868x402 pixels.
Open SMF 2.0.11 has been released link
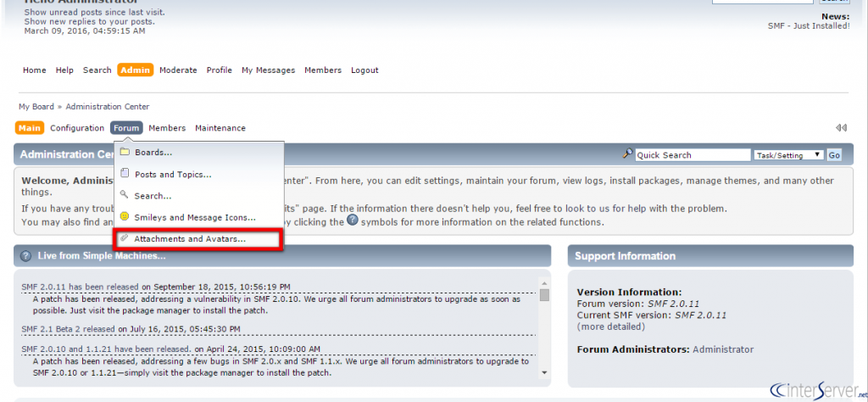(x=81, y=287)
